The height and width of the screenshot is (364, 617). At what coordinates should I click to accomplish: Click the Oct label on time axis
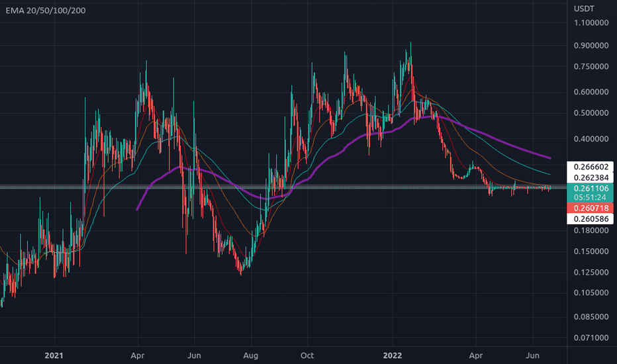point(307,356)
